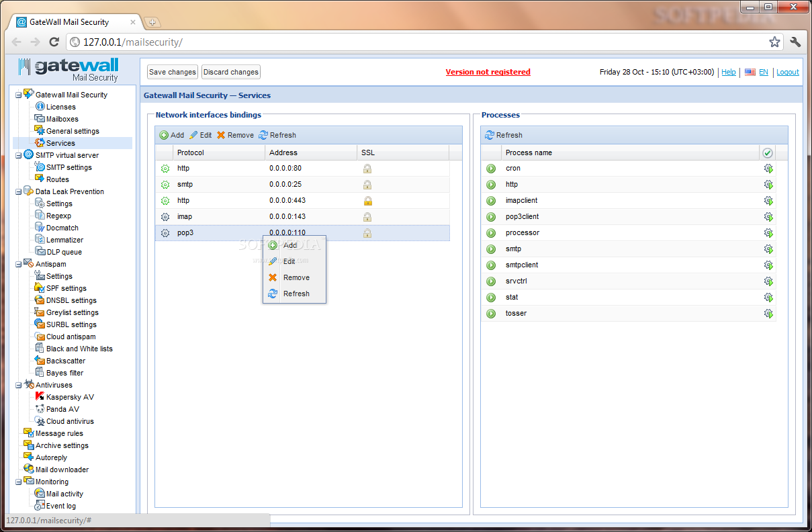Toggle the SSL lock for the imap binding
The image size is (812, 532).
(367, 217)
